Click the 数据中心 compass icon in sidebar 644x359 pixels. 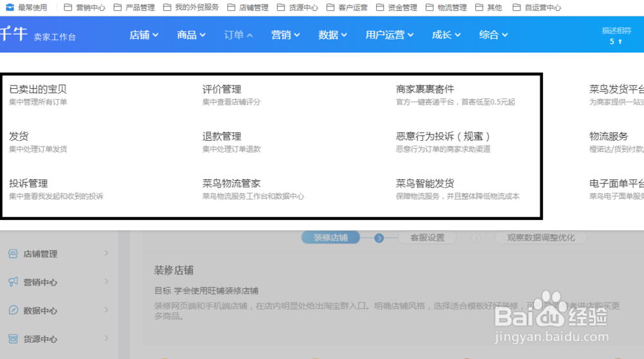pos(13,310)
